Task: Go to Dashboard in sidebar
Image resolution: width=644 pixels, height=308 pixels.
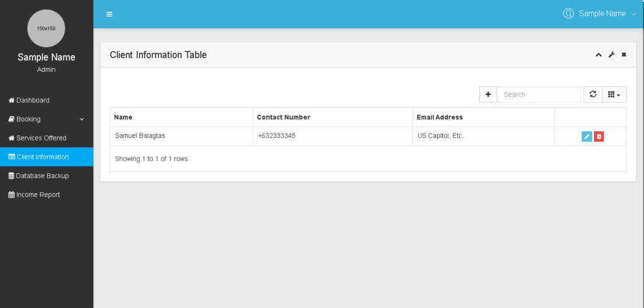Action: (x=47, y=100)
